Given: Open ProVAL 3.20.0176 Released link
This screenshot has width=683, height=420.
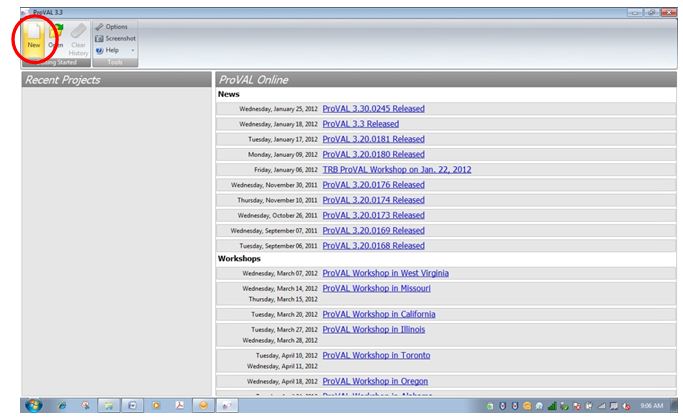Looking at the screenshot, I should pos(373,185).
